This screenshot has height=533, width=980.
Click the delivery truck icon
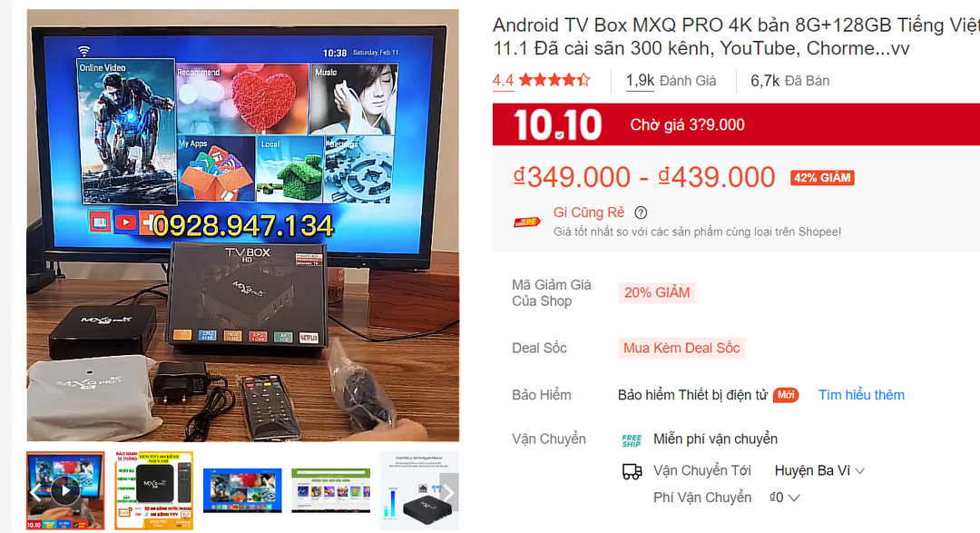pyautogui.click(x=632, y=471)
